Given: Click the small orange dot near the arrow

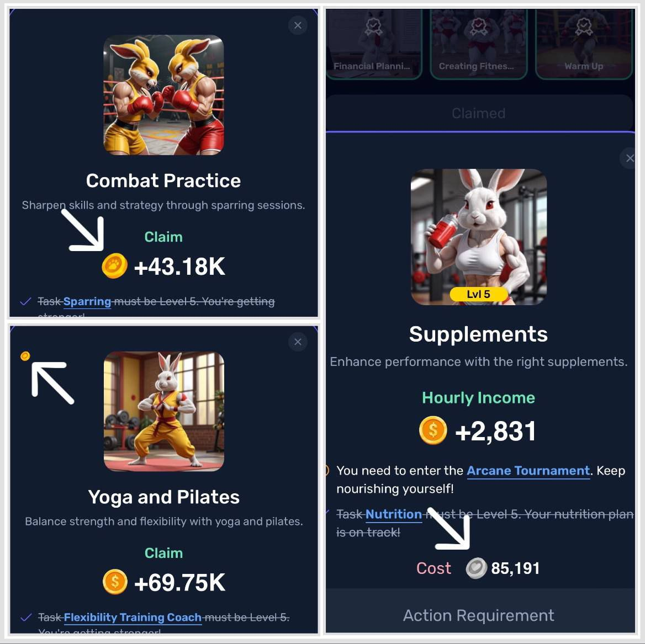Looking at the screenshot, I should click(25, 356).
